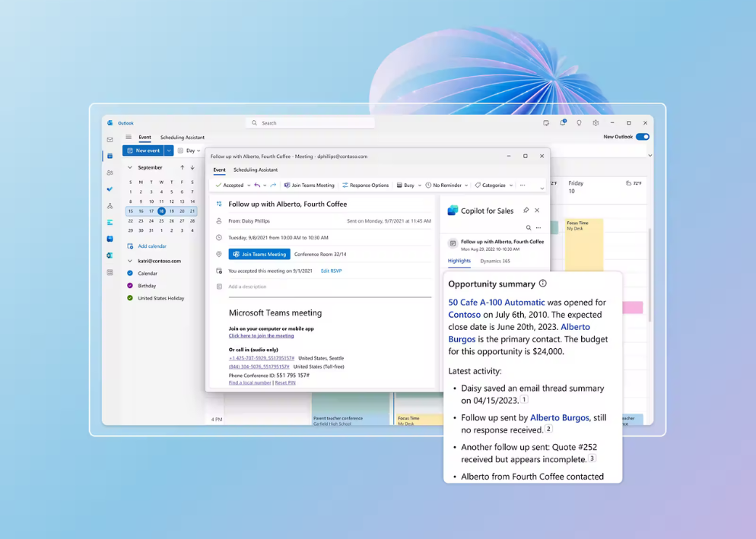This screenshot has height=539, width=756.
Task: Toggle United States Holiday calendar visibility
Action: 130,298
